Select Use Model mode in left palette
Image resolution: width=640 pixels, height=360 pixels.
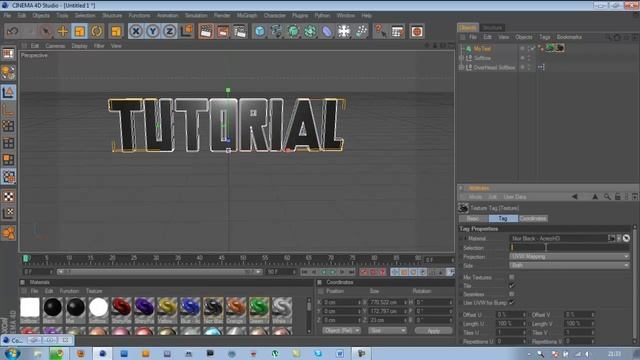[8, 93]
